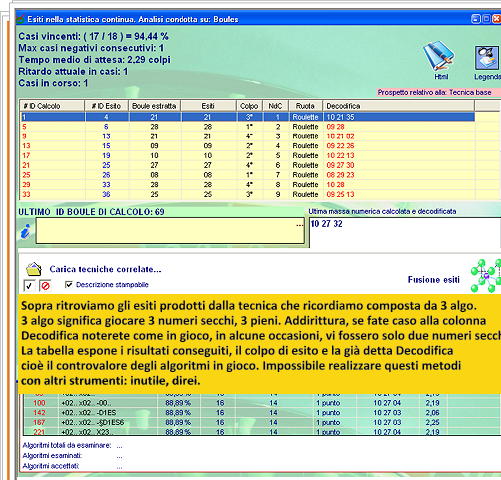Click the Fusione esiti molecule icon
Viewport: 501px width, 480px height.
[x=486, y=276]
